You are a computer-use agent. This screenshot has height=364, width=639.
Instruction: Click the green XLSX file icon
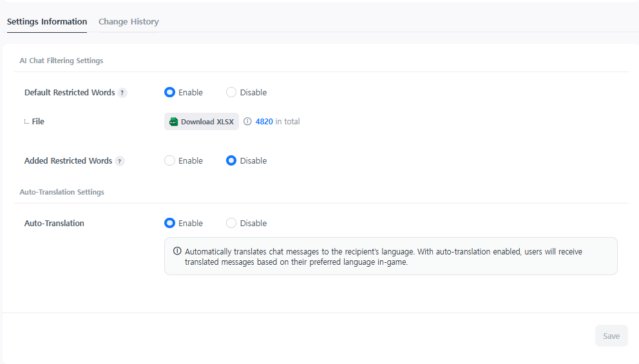tap(173, 122)
